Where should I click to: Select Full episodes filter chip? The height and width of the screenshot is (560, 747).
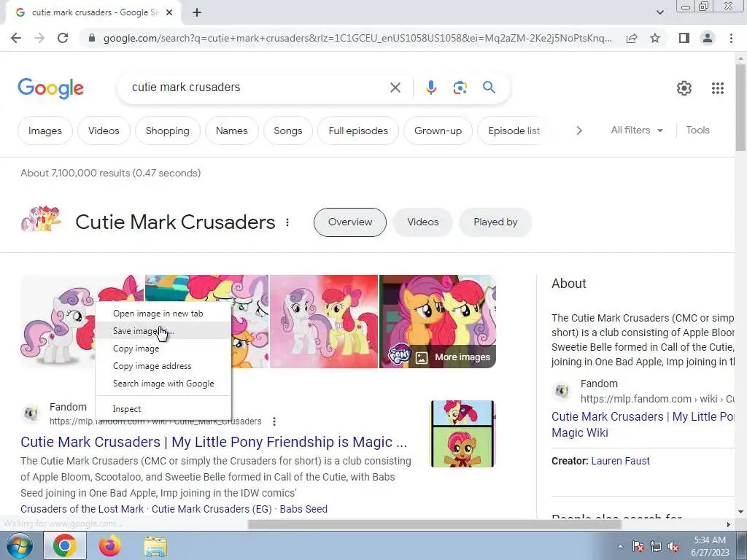(x=358, y=131)
